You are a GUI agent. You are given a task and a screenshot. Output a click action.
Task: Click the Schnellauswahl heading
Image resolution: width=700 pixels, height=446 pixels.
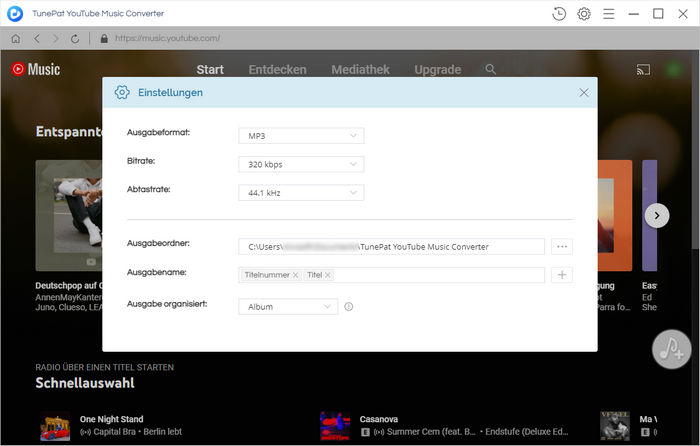(x=85, y=383)
